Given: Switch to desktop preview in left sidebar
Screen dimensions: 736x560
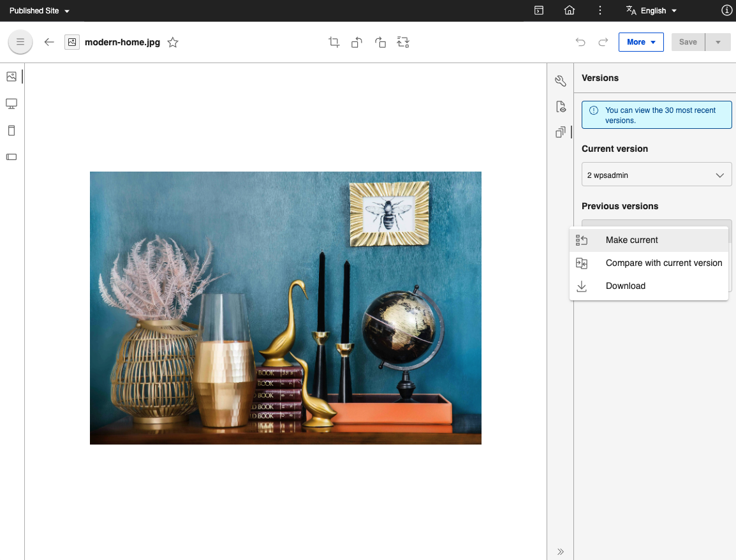Looking at the screenshot, I should (x=11, y=103).
